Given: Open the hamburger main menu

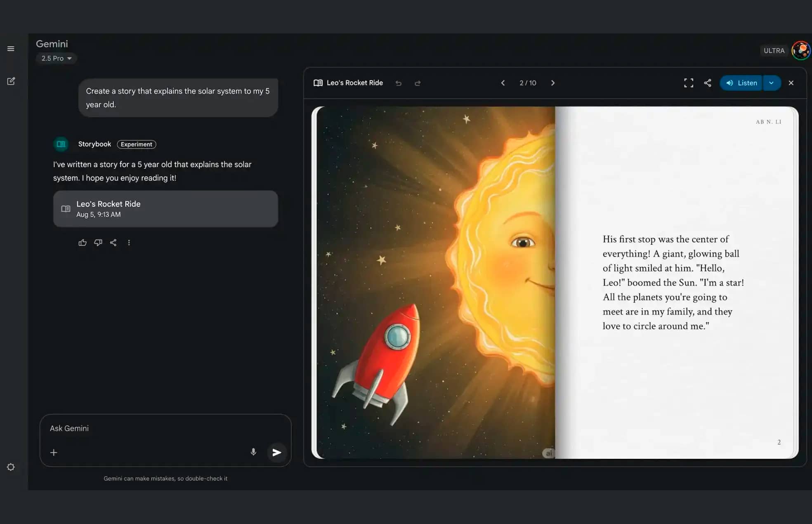Looking at the screenshot, I should click(11, 49).
